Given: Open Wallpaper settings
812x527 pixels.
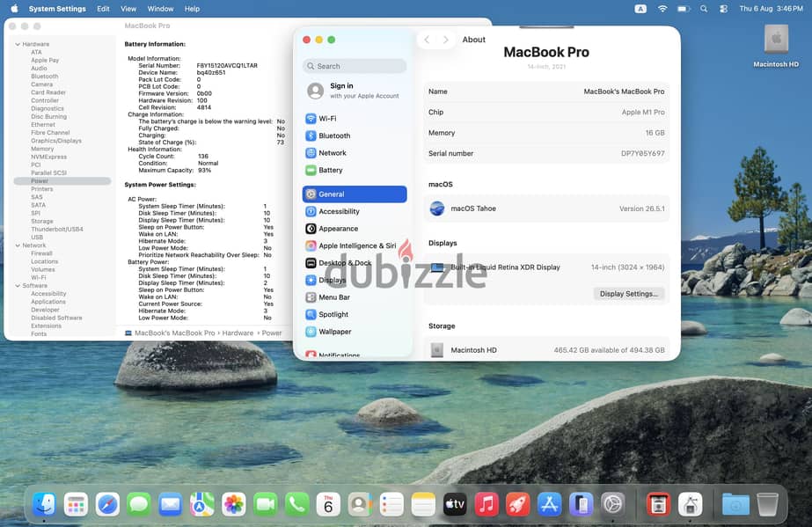Looking at the screenshot, I should tap(355, 332).
